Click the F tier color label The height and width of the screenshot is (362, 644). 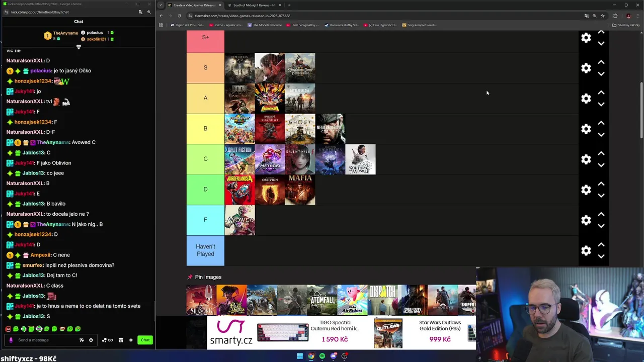(205, 220)
